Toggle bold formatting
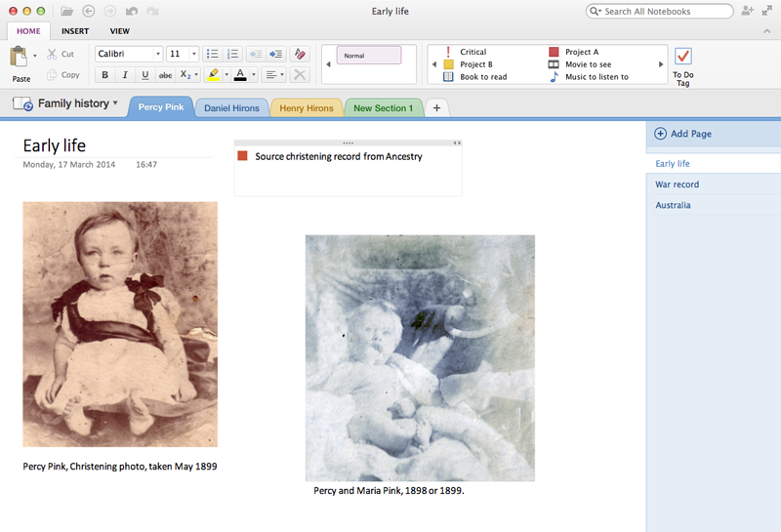The width and height of the screenshot is (781, 532). pos(105,75)
